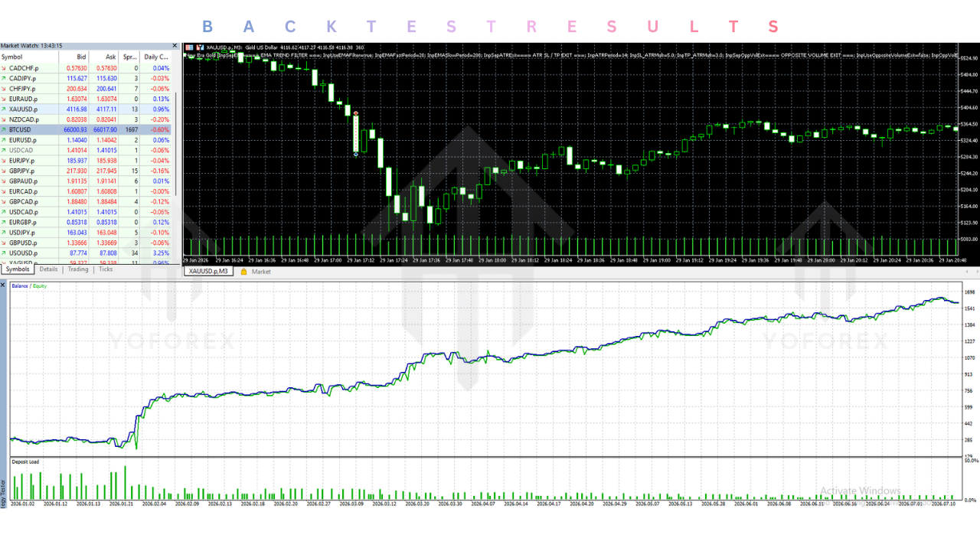Screen dimensions: 980x551
Task: Select the USDCAD.p symbol row
Action: 86,212
